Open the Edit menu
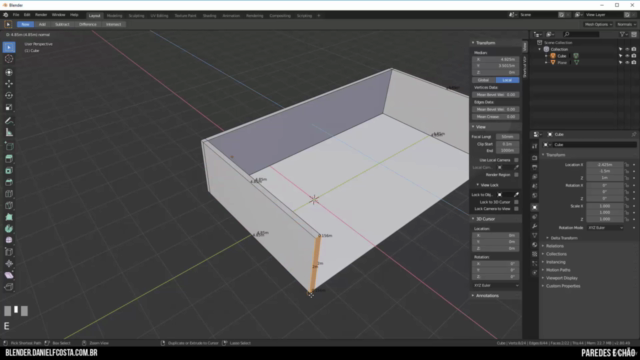The image size is (640, 360). (27, 15)
